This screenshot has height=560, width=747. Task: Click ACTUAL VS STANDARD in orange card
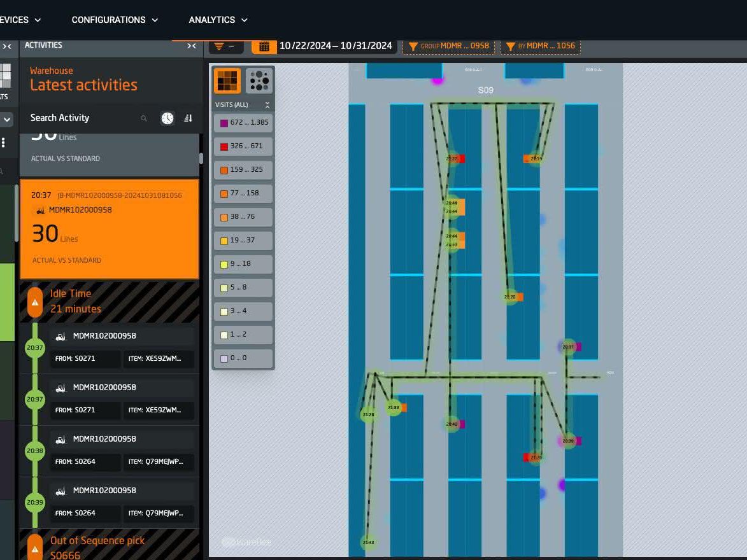click(67, 260)
